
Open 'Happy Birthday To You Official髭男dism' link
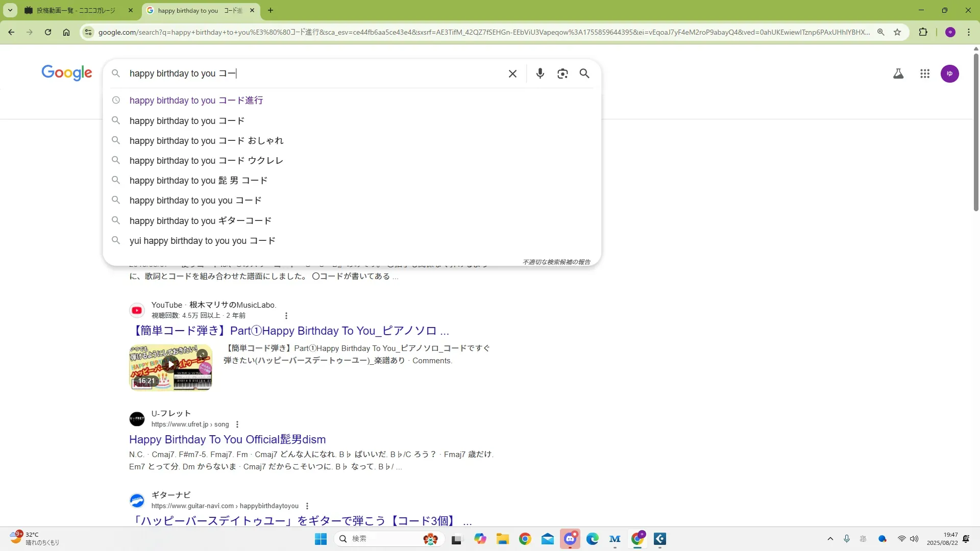click(227, 439)
